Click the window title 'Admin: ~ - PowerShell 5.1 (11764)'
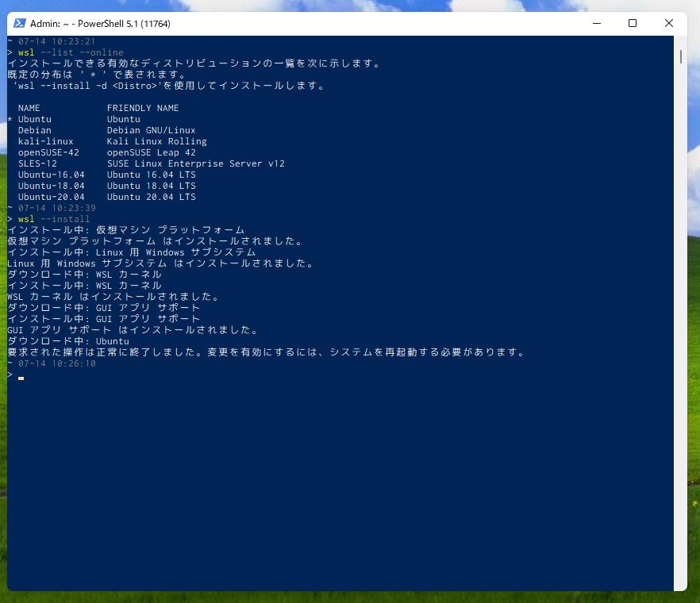Image resolution: width=700 pixels, height=603 pixels. tap(100, 24)
